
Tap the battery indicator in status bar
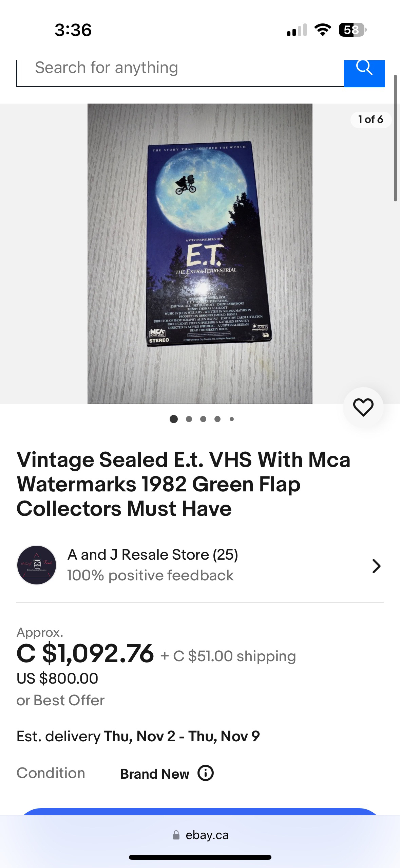coord(353,30)
